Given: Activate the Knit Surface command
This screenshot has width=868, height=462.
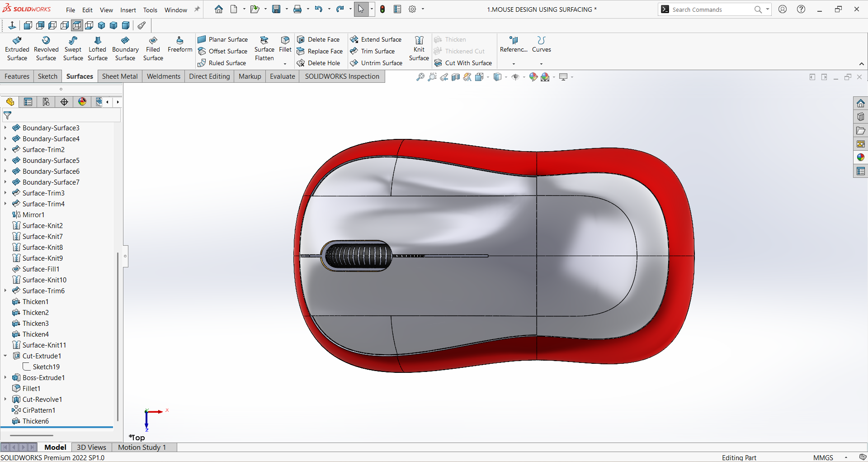Looking at the screenshot, I should [419, 48].
